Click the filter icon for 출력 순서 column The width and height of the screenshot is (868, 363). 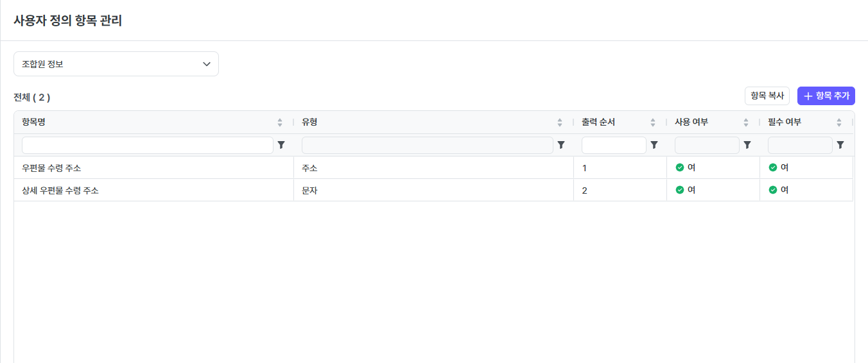click(654, 145)
